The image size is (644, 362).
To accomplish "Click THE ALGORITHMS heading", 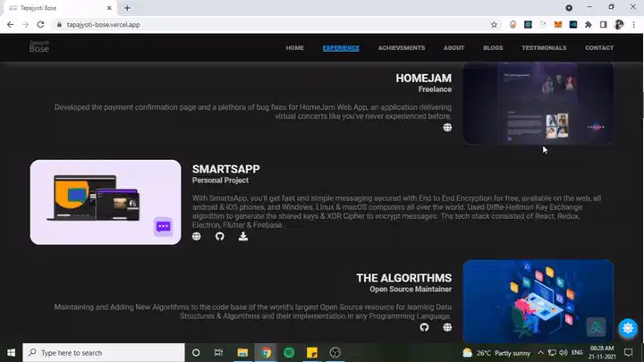I will [x=403, y=278].
